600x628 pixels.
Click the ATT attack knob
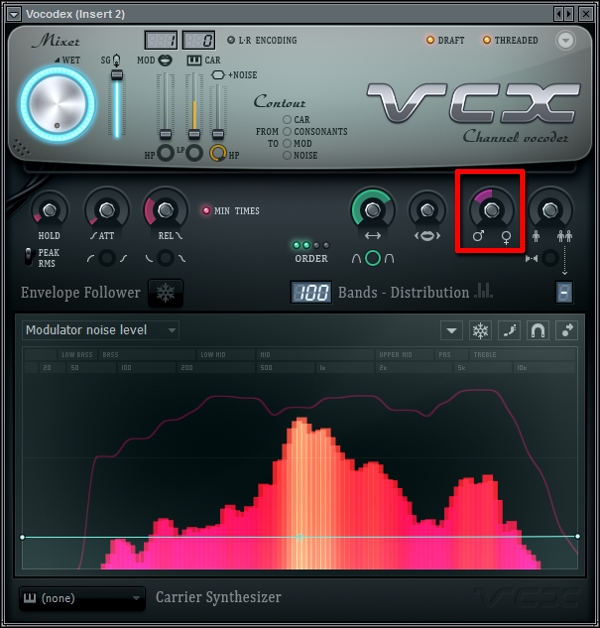click(x=107, y=210)
